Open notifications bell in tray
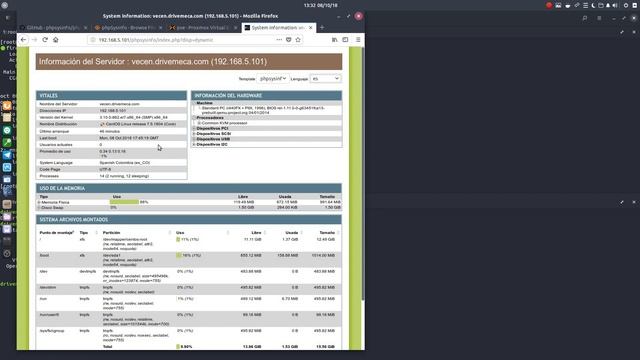The image size is (640, 360). click(x=608, y=5)
